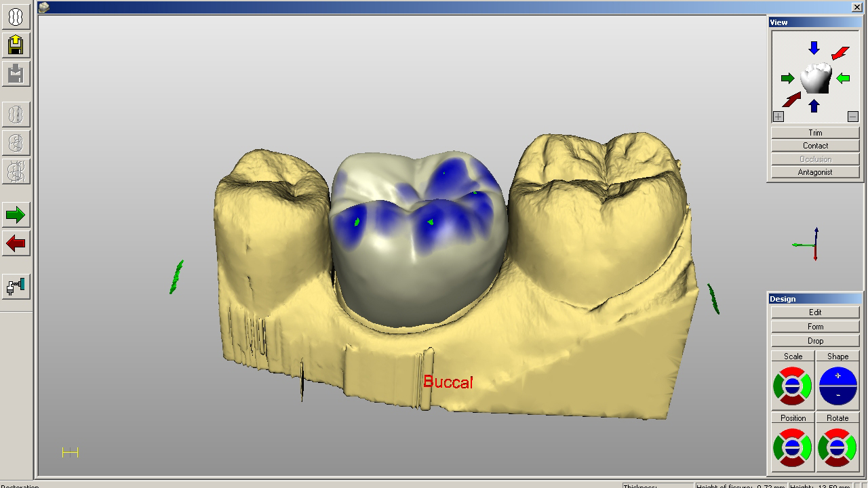Image resolution: width=868 pixels, height=488 pixels.
Task: Click the dark blue upward view arrow below tooth
Action: coord(814,106)
